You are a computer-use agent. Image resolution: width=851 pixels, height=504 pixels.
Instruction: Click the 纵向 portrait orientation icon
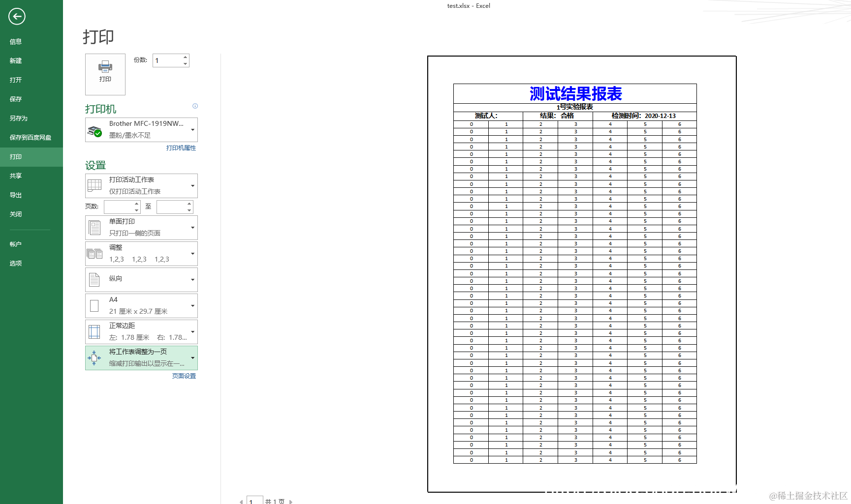point(94,279)
